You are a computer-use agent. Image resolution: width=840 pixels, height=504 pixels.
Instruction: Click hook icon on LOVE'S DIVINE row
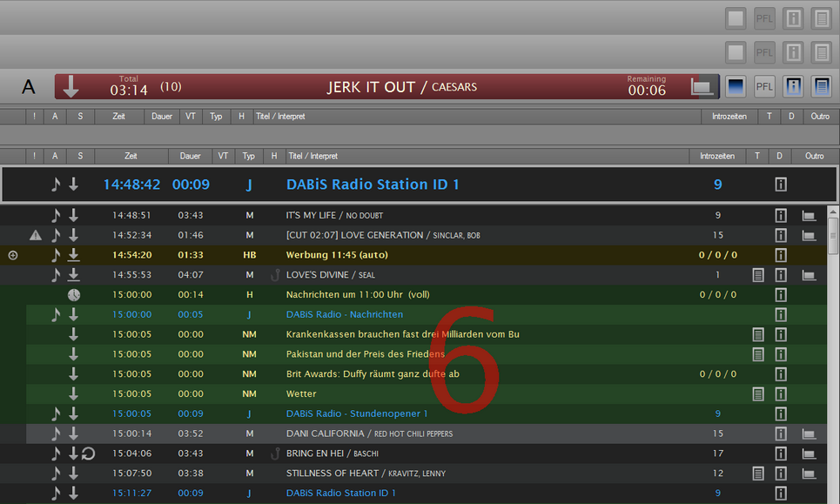[275, 275]
